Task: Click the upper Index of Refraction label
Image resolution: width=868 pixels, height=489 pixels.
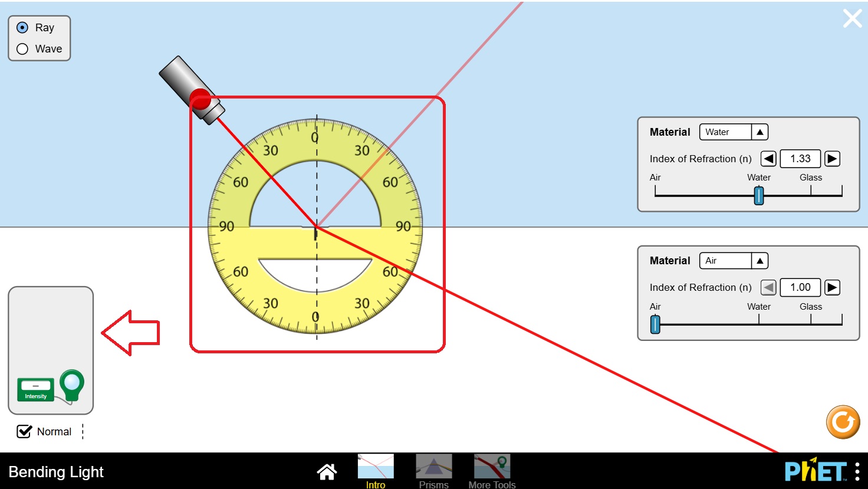Action: pyautogui.click(x=701, y=159)
